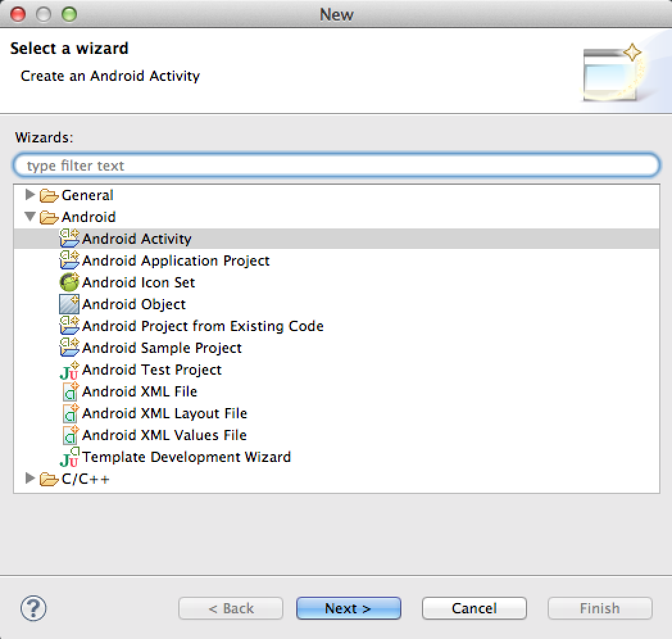Image resolution: width=672 pixels, height=639 pixels.
Task: Click the Android Test Project JUnit icon
Action: tap(69, 370)
